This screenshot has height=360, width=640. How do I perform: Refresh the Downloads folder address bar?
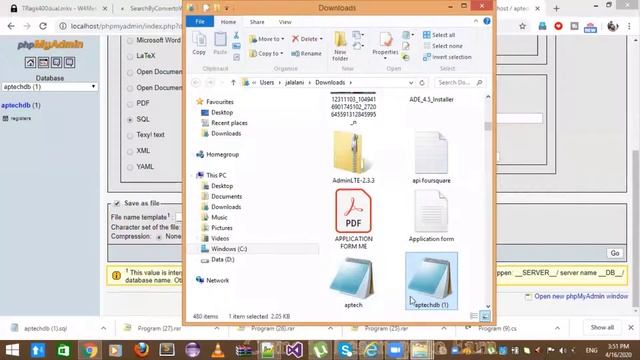click(422, 82)
